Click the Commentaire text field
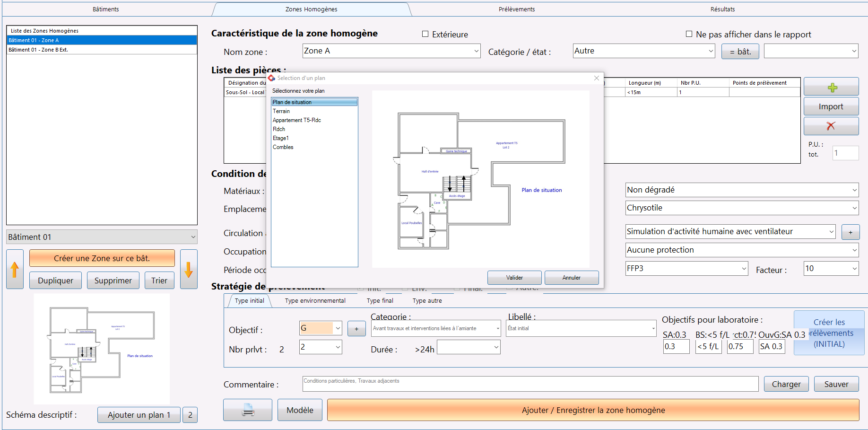 [x=530, y=384]
